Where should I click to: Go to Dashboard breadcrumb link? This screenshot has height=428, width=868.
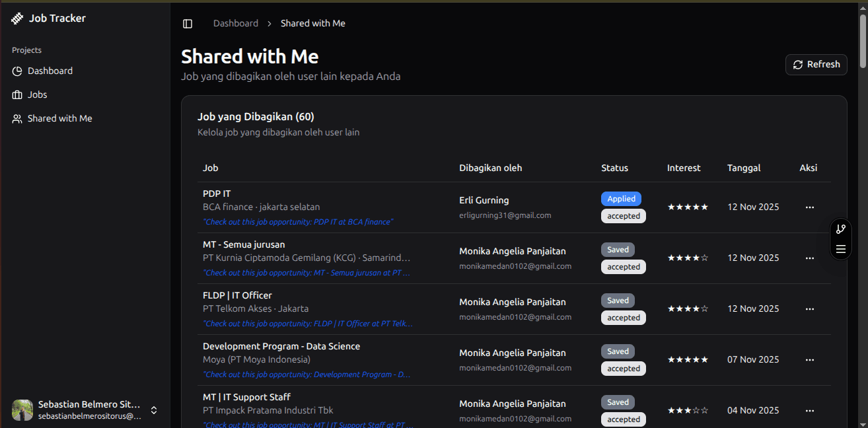pos(235,23)
